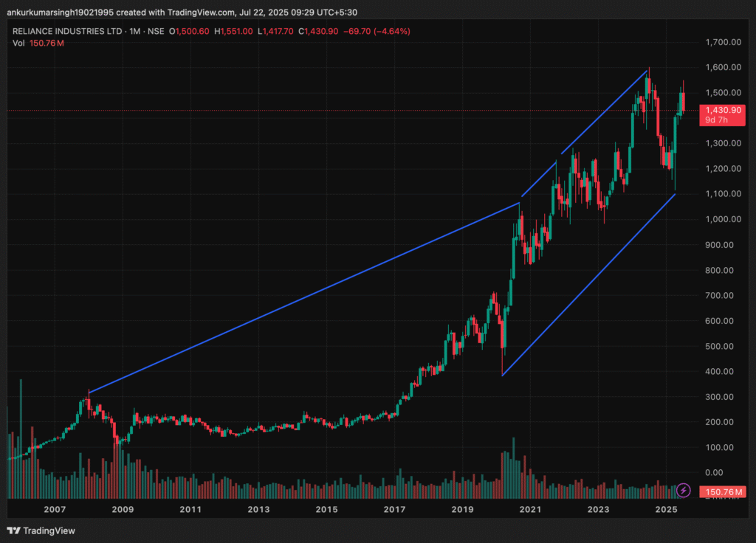The width and height of the screenshot is (756, 543).
Task: Click the high value H1,551.00
Action: click(233, 31)
